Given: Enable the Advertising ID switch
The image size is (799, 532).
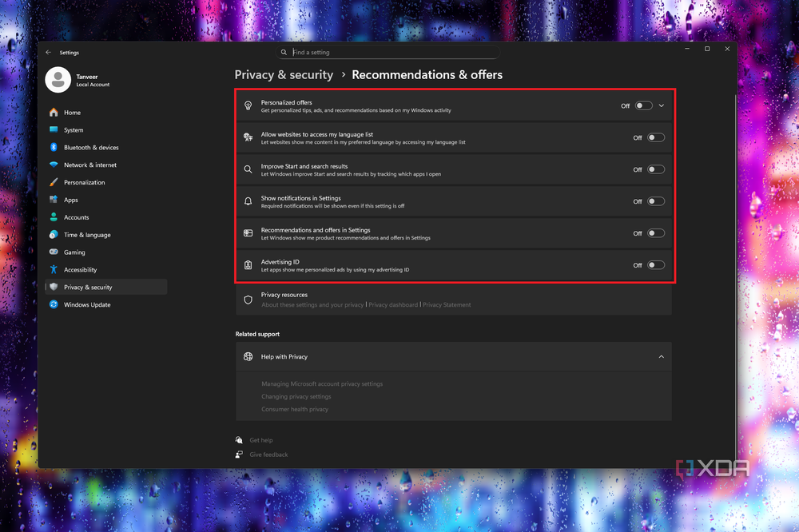Looking at the screenshot, I should click(x=656, y=265).
